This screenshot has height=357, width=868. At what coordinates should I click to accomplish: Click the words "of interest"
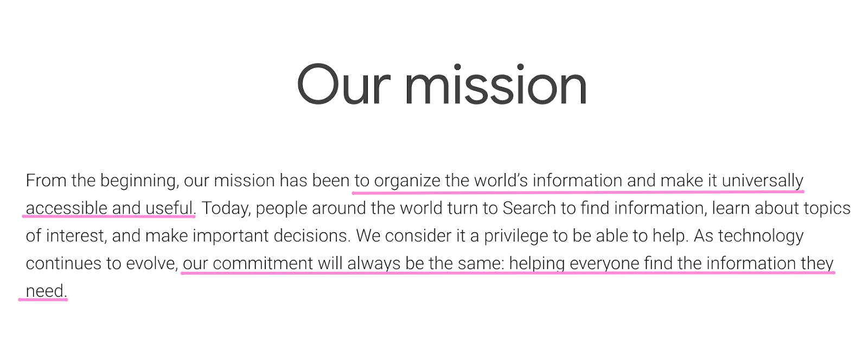66,236
